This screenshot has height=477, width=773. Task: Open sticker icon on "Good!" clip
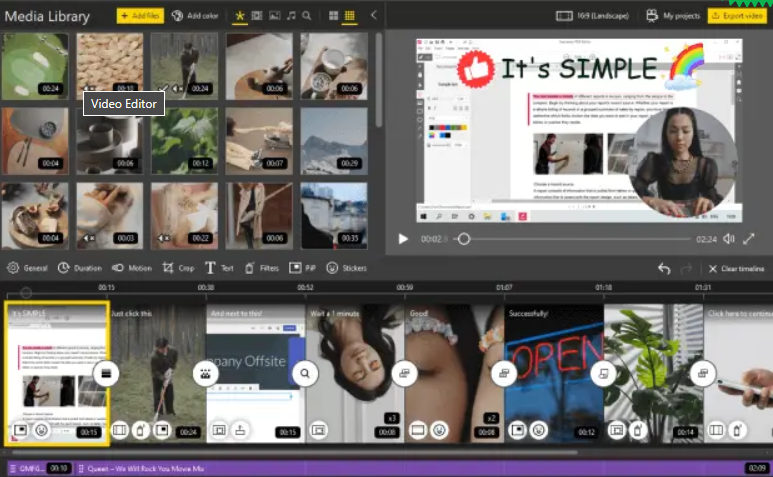[x=439, y=430]
